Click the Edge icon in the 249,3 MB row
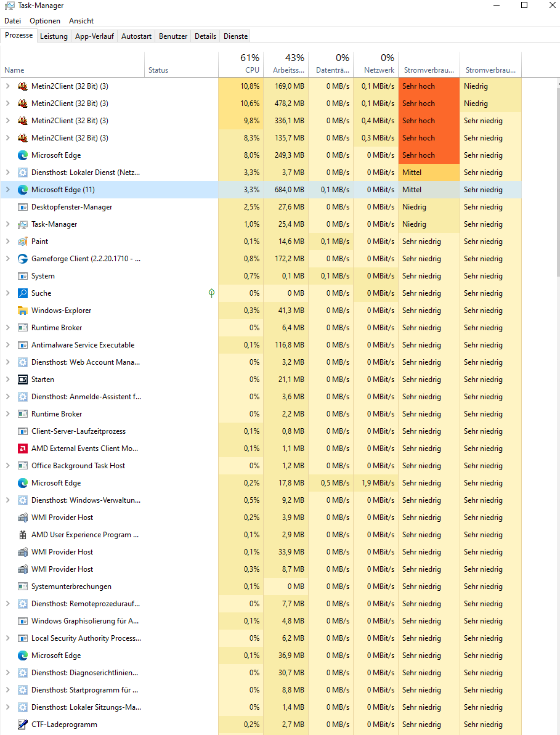 (x=23, y=155)
